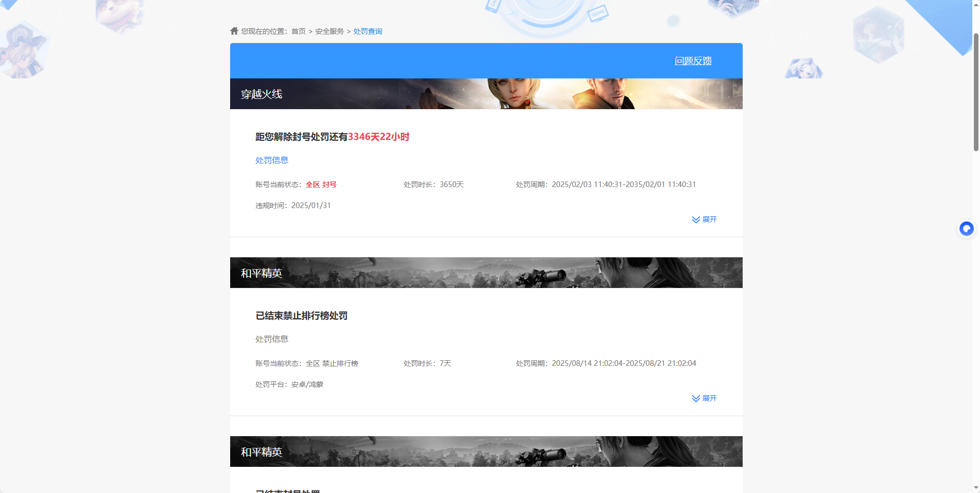Select 处罚查询 in the breadcrumb
The image size is (980, 493).
(x=367, y=31)
